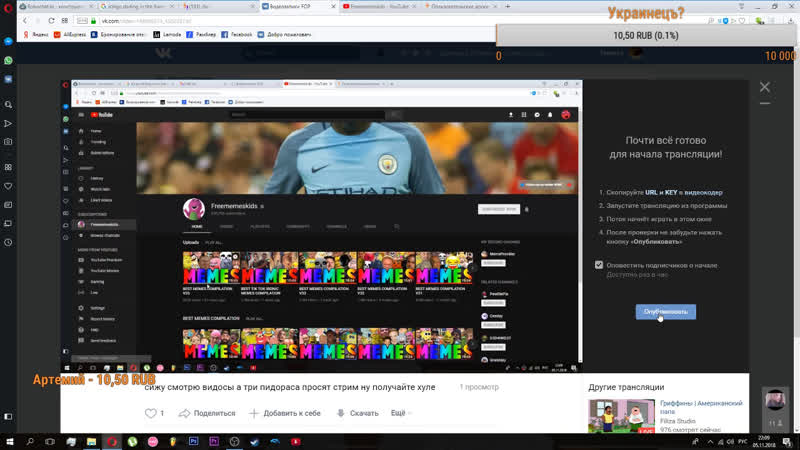Toggle the notify subscribers checkbox
Image resolution: width=800 pixels, height=450 pixels.
click(599, 265)
